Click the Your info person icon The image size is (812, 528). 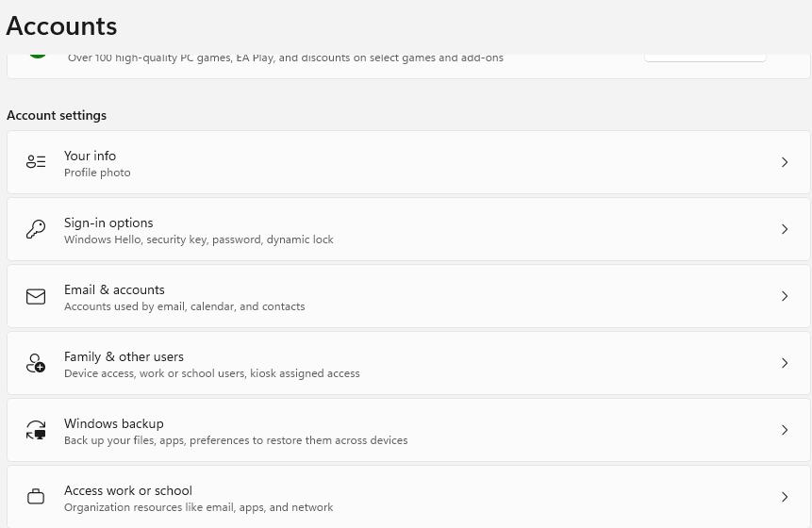pyautogui.click(x=36, y=162)
